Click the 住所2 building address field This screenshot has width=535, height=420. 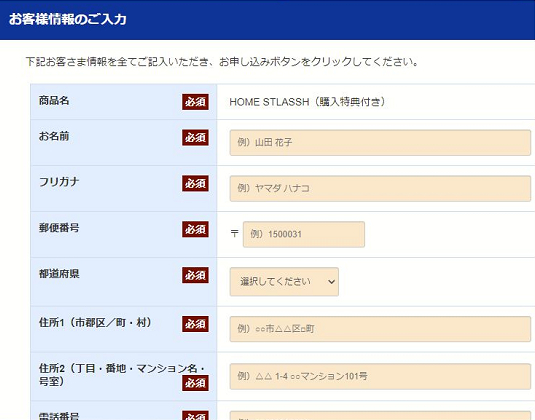pyautogui.click(x=380, y=376)
